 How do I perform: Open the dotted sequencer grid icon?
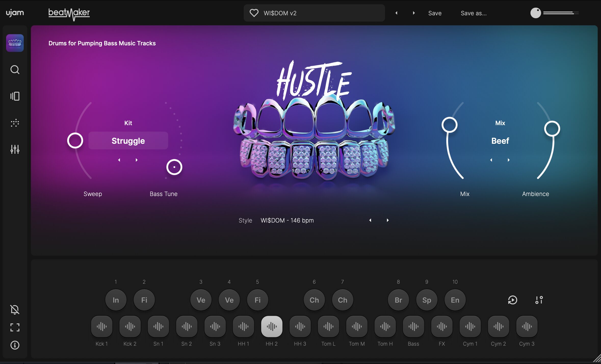(x=15, y=123)
